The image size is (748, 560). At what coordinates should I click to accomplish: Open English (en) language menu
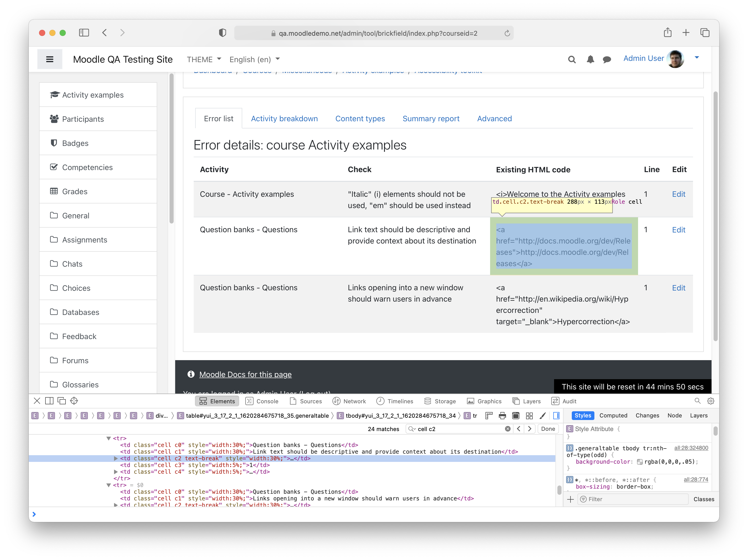(255, 60)
